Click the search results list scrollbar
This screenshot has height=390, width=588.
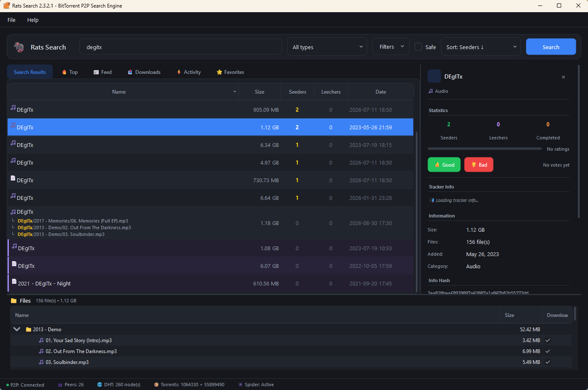click(x=417, y=211)
